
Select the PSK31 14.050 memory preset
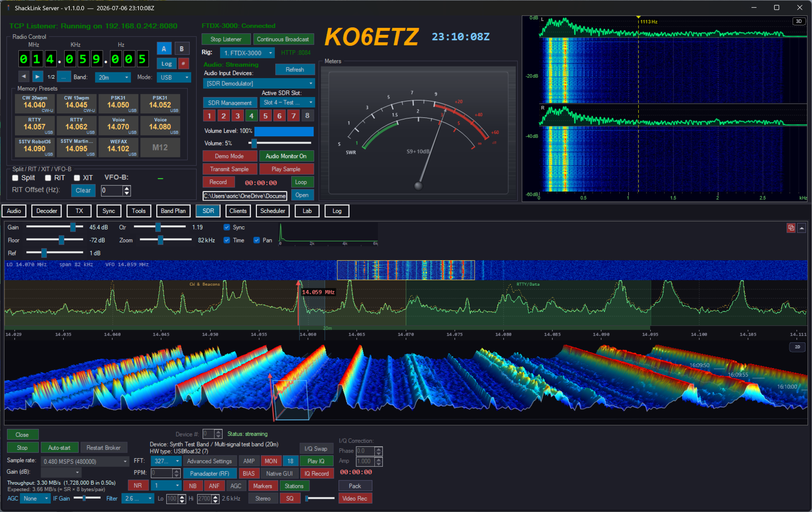point(118,104)
